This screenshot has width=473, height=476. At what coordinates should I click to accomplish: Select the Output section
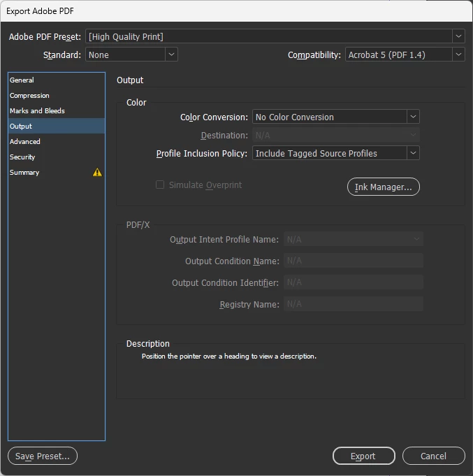click(57, 126)
